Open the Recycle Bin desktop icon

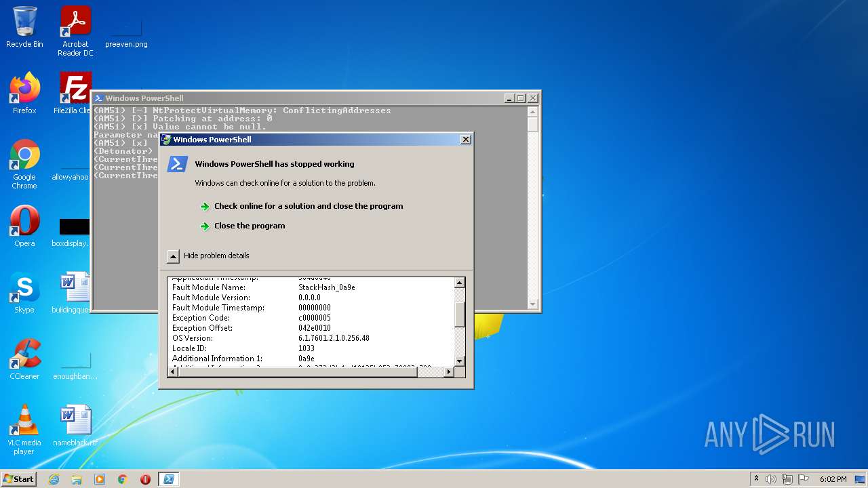[24, 27]
